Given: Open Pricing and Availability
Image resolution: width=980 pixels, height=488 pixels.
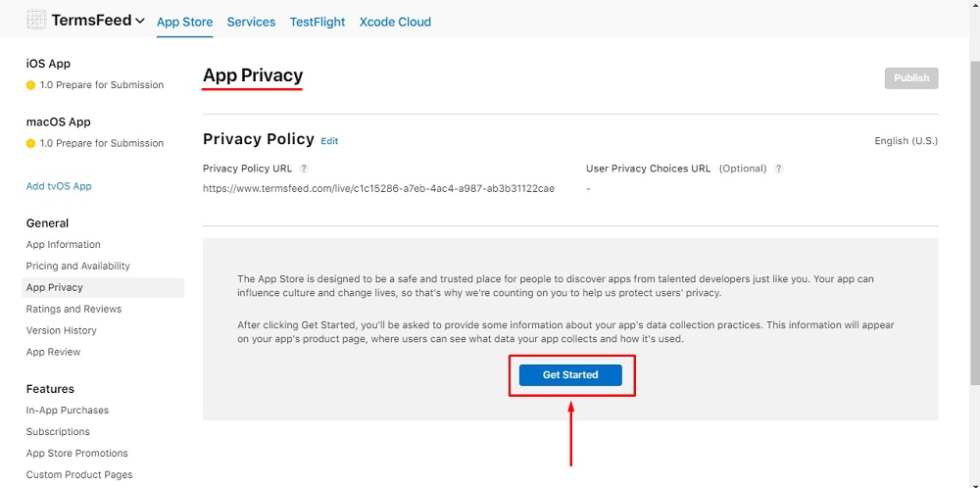Looking at the screenshot, I should (x=78, y=266).
